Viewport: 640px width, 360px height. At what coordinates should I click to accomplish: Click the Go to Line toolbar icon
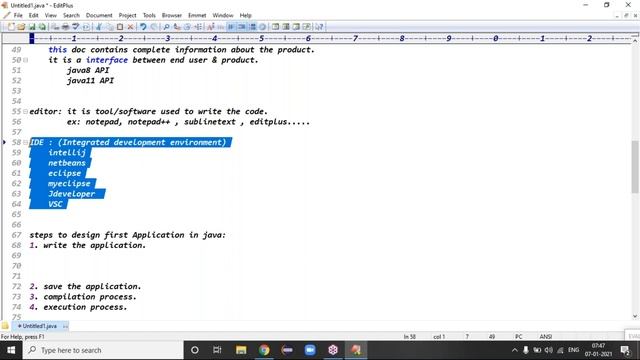point(198,27)
